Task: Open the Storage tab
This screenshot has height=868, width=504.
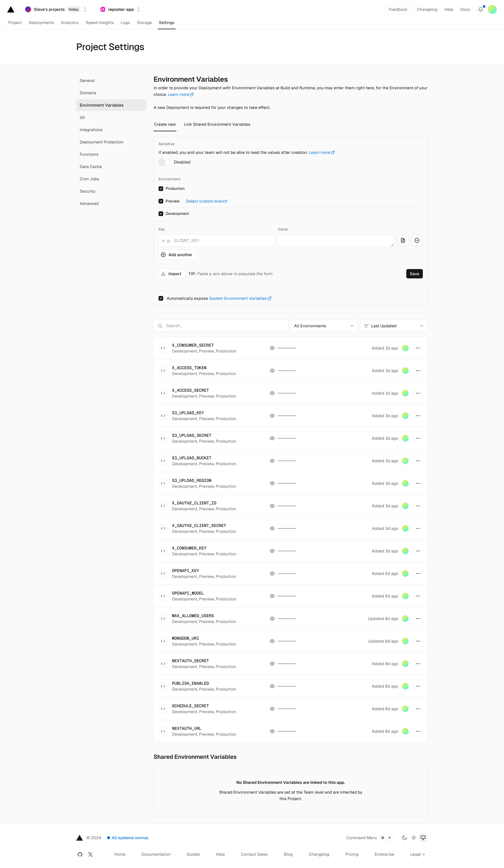Action: pyautogui.click(x=144, y=23)
